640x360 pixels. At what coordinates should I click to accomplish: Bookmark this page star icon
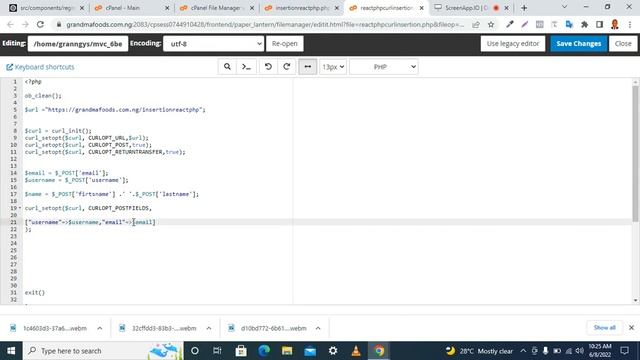tap(491, 24)
